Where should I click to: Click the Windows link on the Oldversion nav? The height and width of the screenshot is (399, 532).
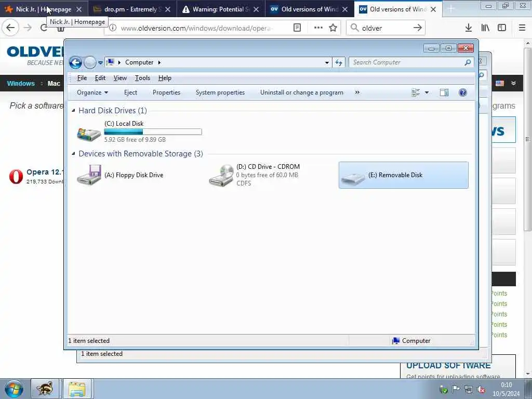21,84
